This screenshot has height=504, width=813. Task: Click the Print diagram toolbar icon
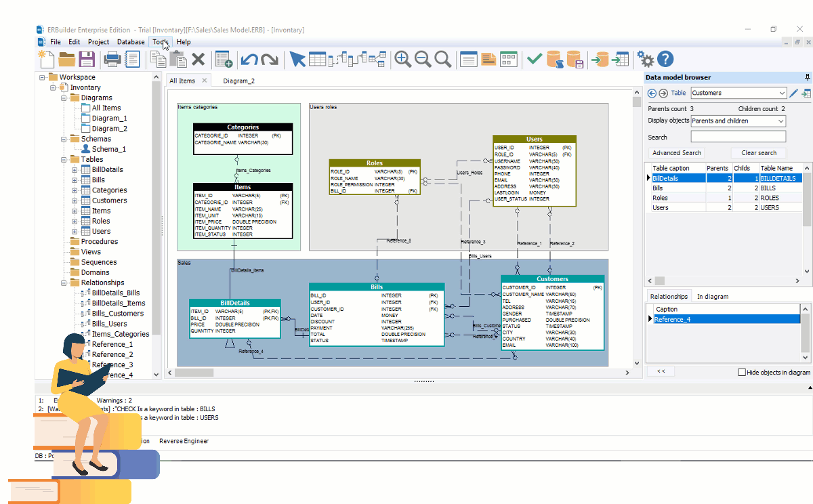pyautogui.click(x=112, y=59)
